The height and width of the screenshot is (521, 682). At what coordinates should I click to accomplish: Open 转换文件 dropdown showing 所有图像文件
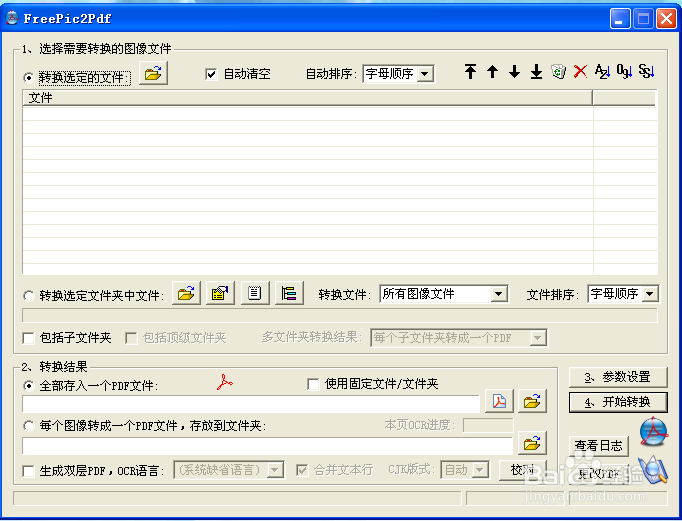[x=444, y=294]
